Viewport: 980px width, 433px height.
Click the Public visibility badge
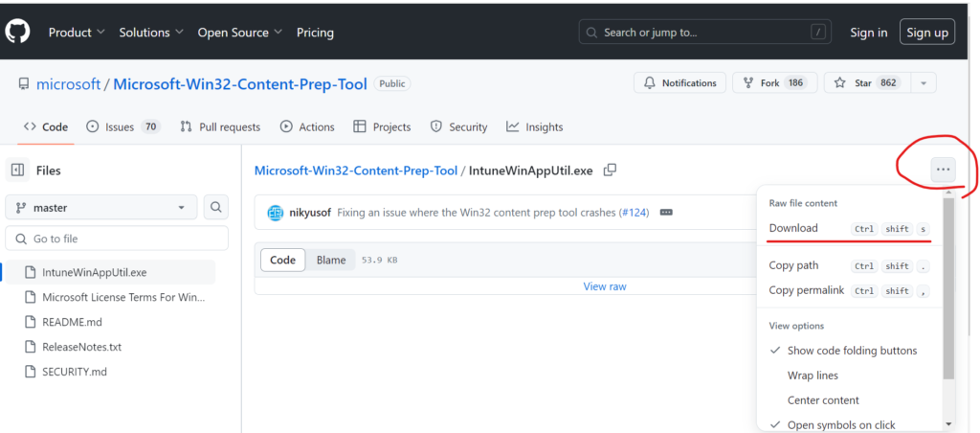(x=391, y=83)
